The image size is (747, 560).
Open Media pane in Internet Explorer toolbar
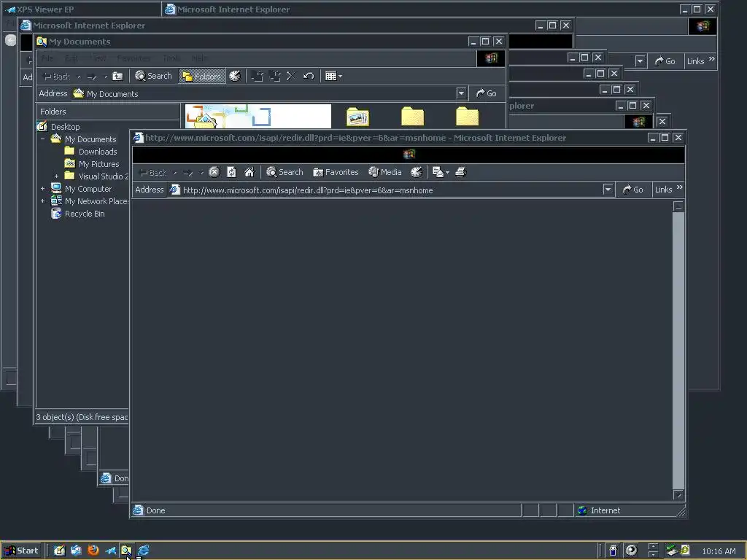tap(385, 172)
